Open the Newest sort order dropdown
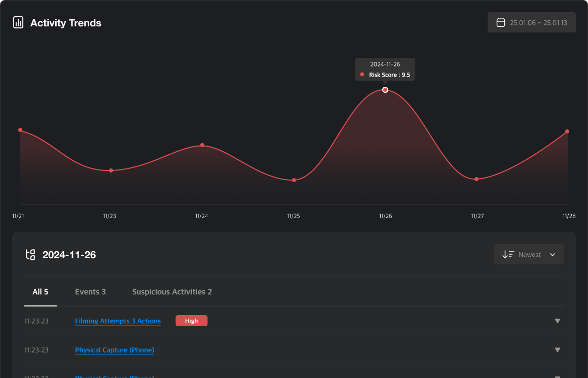 529,254
